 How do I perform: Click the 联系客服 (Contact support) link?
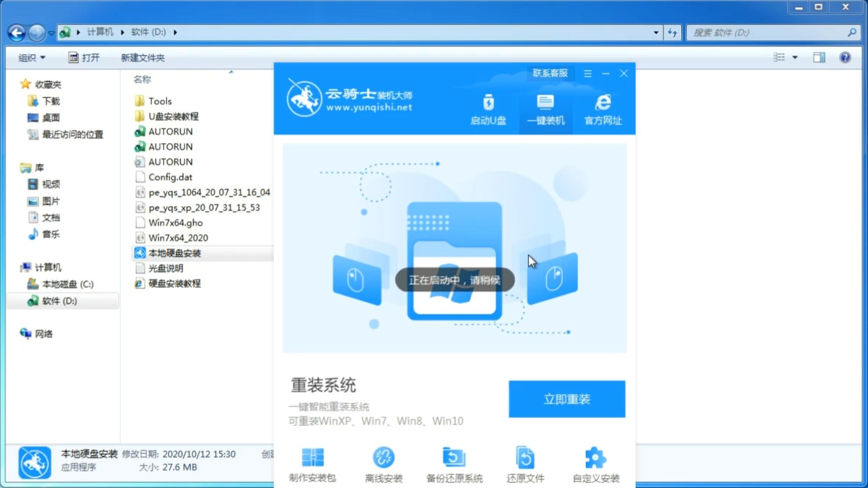pyautogui.click(x=549, y=73)
